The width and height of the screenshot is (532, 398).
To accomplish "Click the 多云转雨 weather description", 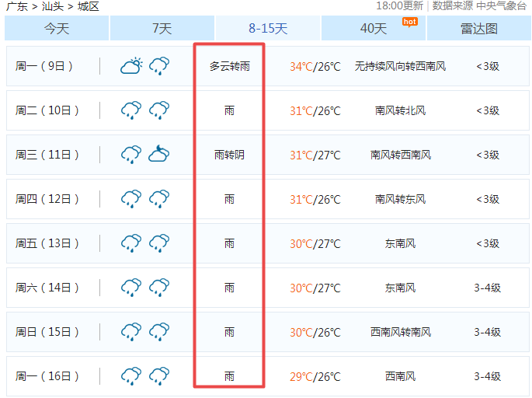I will click(229, 66).
